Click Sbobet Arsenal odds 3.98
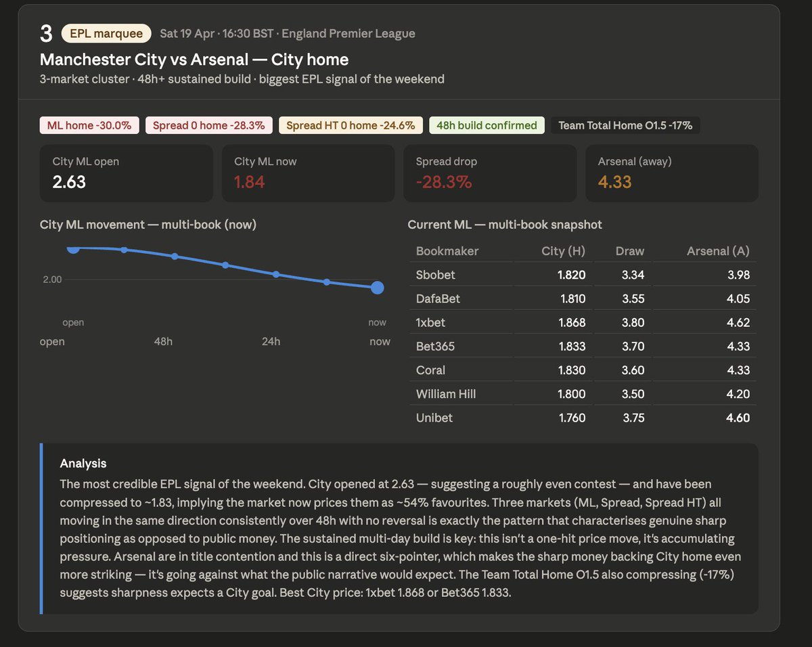The image size is (812, 647). [738, 275]
